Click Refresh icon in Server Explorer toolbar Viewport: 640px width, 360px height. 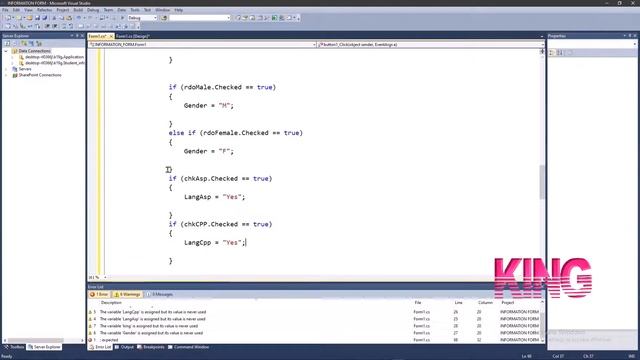[x=7, y=43]
